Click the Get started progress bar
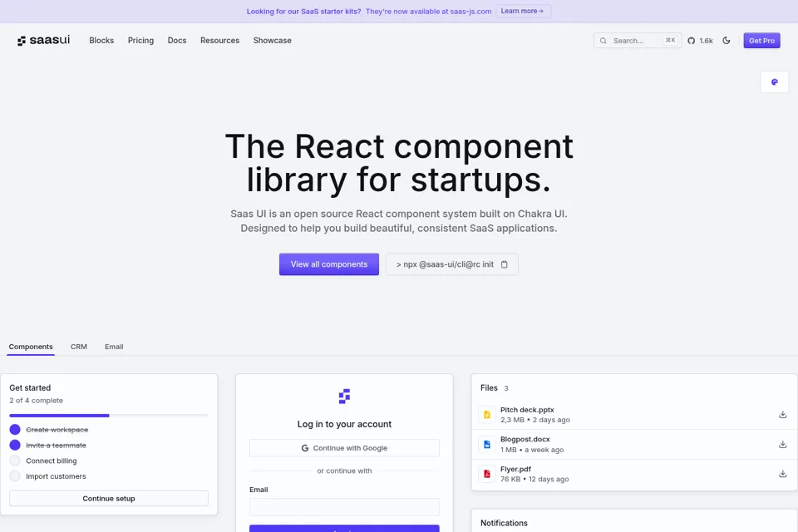The height and width of the screenshot is (532, 798). click(109, 416)
